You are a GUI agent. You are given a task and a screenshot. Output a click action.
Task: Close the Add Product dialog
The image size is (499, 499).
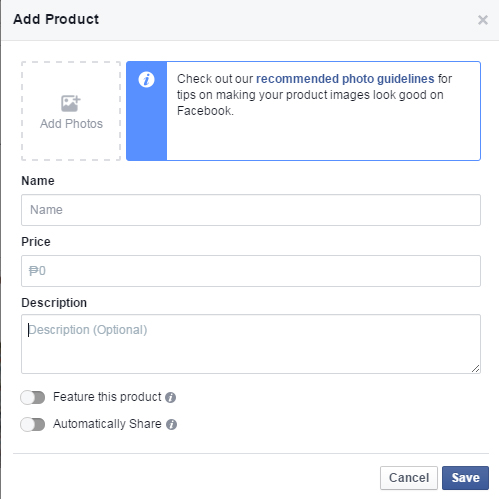pyautogui.click(x=483, y=20)
